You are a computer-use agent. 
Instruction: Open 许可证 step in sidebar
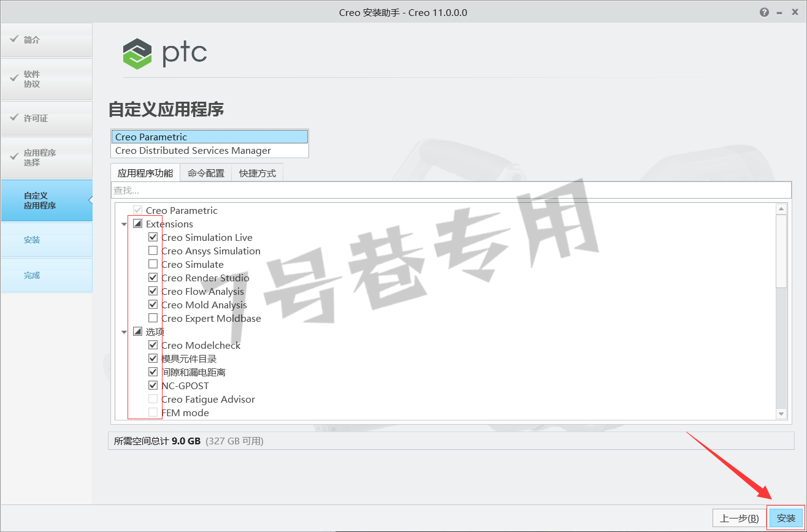pos(47,118)
